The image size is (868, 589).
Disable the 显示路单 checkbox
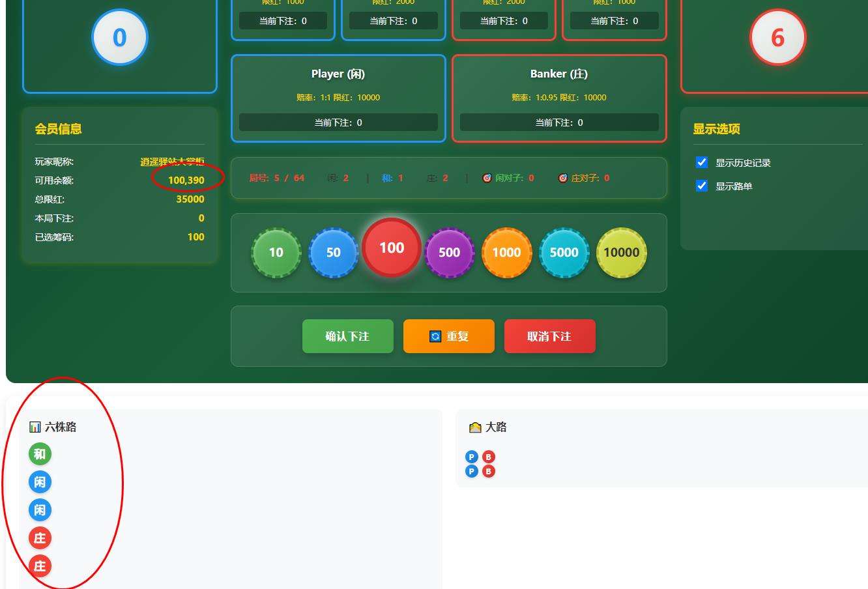702,186
